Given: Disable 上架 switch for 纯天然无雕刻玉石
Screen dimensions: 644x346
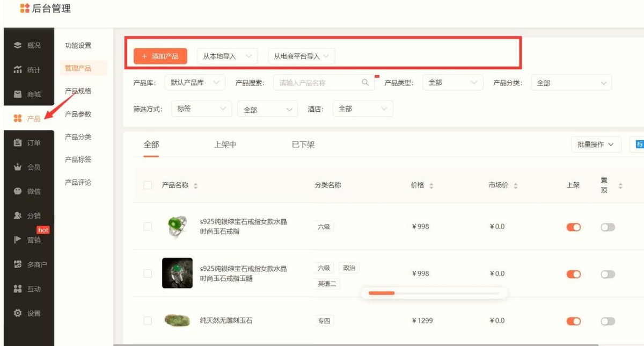Looking at the screenshot, I should click(573, 321).
